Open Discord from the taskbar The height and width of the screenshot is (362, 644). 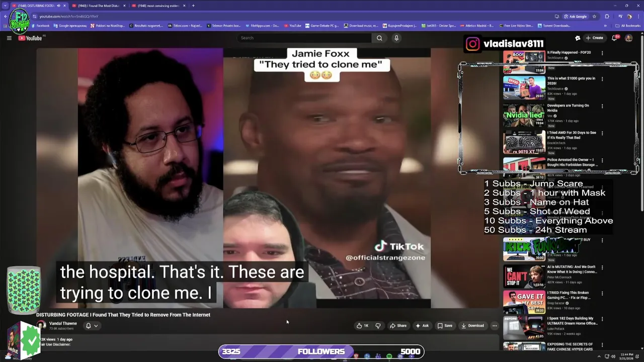[x=400, y=356]
